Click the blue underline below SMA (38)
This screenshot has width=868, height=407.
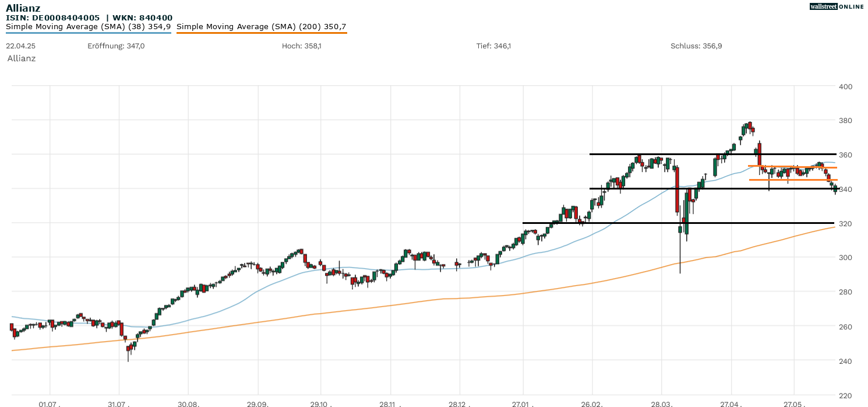pyautogui.click(x=88, y=33)
